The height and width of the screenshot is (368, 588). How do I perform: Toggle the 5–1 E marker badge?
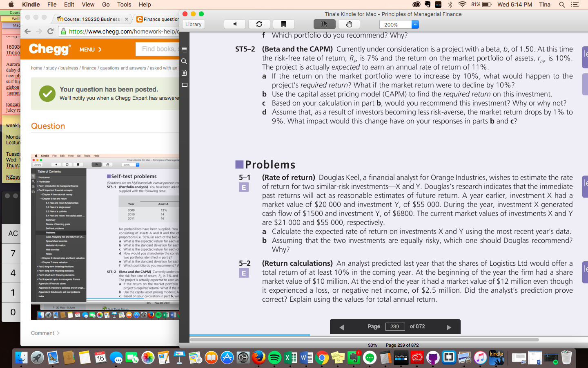244,187
